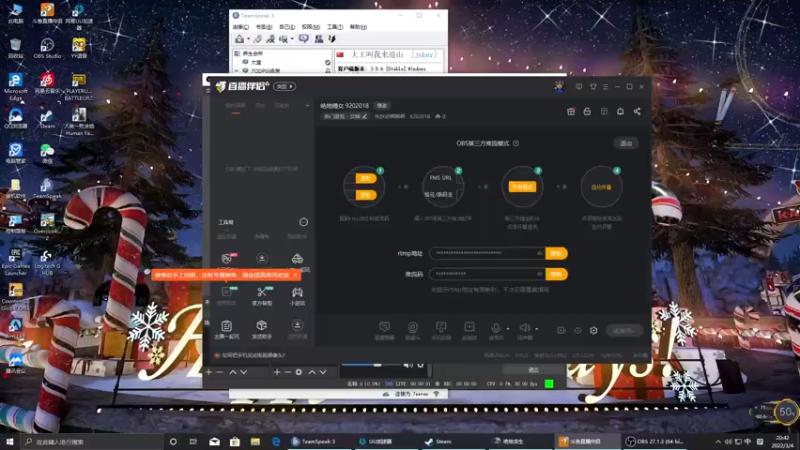Viewport: 800px width, 450px height.
Task: Click the orange start streaming button in step 3
Action: tap(522, 187)
